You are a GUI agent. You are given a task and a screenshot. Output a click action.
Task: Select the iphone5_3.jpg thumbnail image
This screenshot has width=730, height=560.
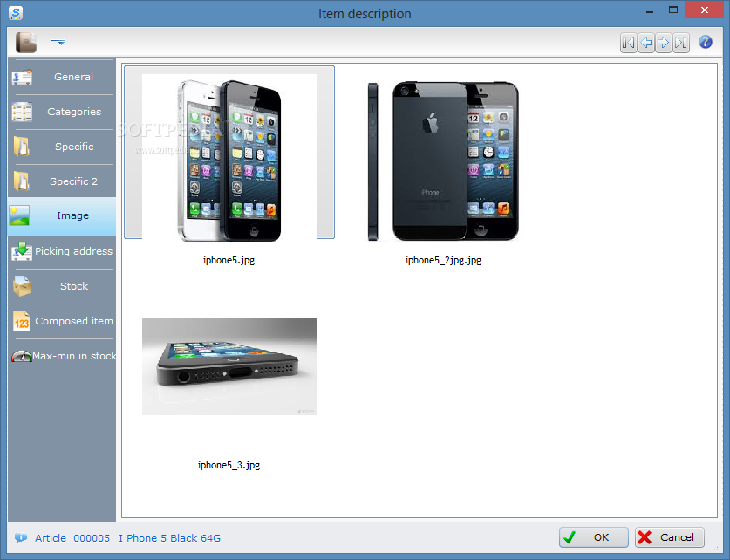coord(229,366)
